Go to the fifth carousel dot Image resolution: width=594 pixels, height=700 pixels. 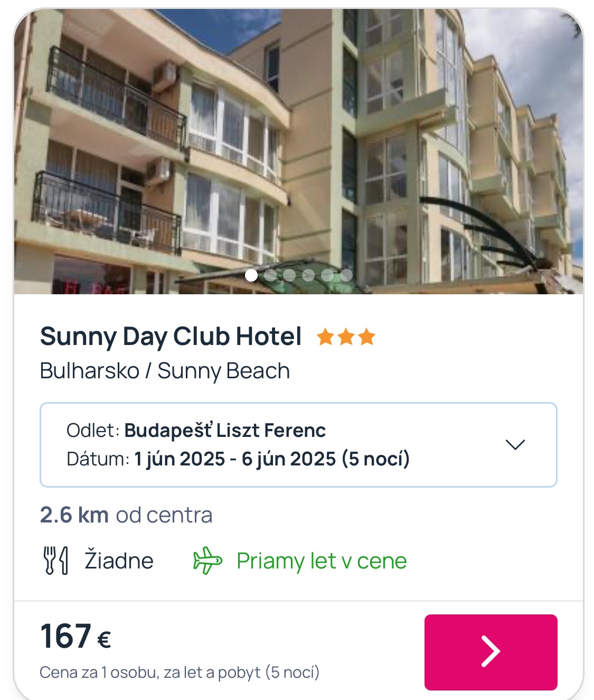pyautogui.click(x=327, y=275)
